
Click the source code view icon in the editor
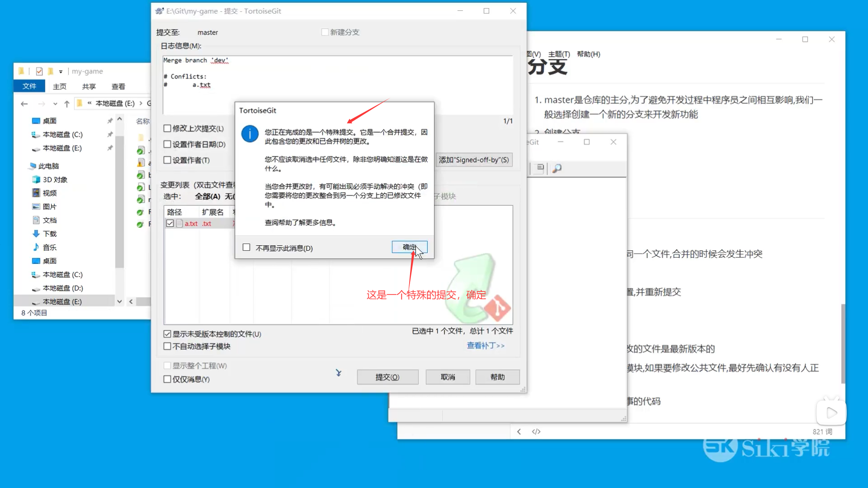coord(536,432)
